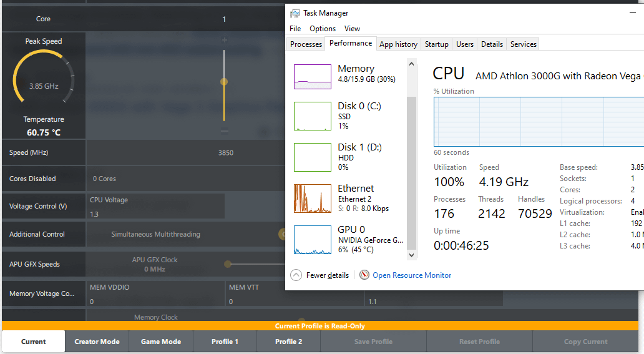Click the plus at top of core slider

224,41
